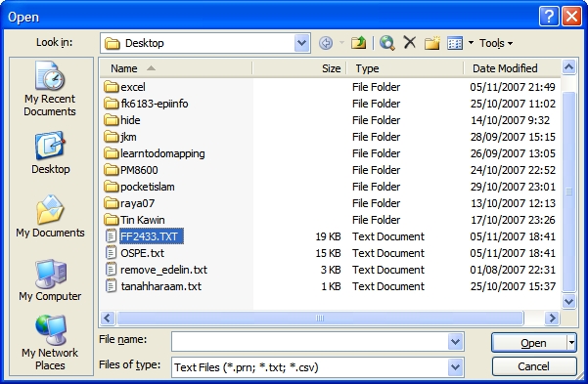Click the Open button

pyautogui.click(x=529, y=343)
